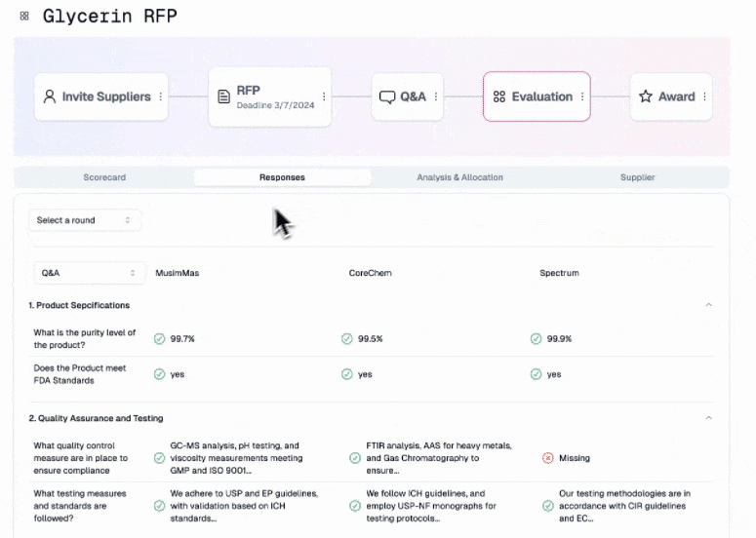This screenshot has width=756, height=538.
Task: Open the Q&A filter dropdown
Action: point(89,273)
